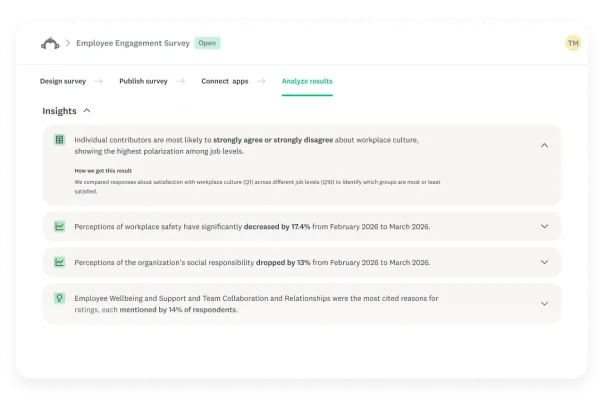Viewport: 604px width, 400px height.
Task: Click the 'How we got this result' label
Action: (103, 171)
